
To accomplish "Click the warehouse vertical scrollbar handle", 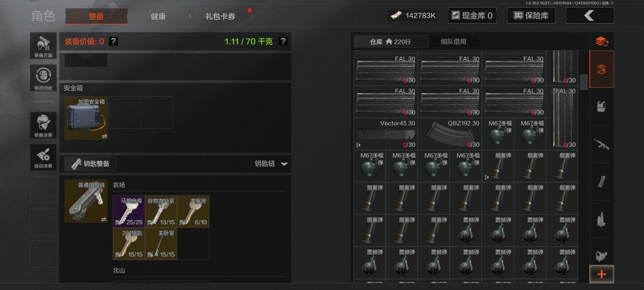I will coord(584,82).
